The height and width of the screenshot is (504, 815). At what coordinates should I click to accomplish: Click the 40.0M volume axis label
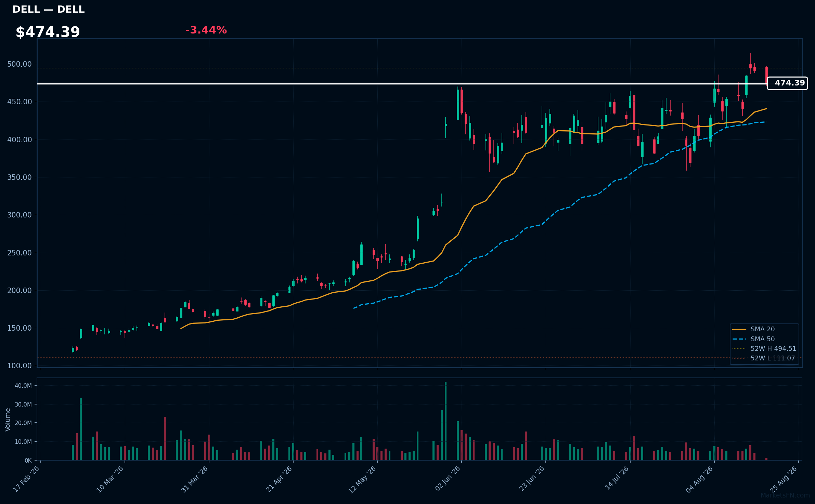[x=23, y=386]
